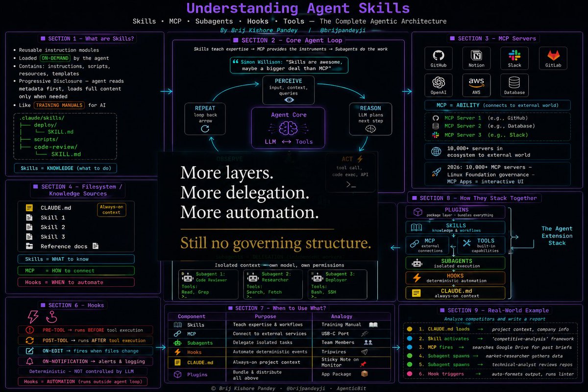The height and width of the screenshot is (392, 588).
Task: Click the 'code-review/' folder in tree
Action: 55,147
